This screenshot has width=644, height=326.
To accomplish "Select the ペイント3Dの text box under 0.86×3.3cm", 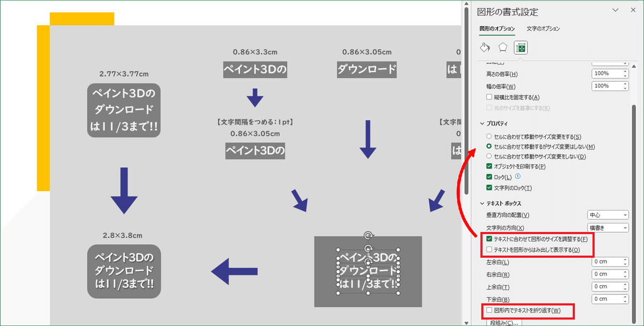I will click(254, 69).
